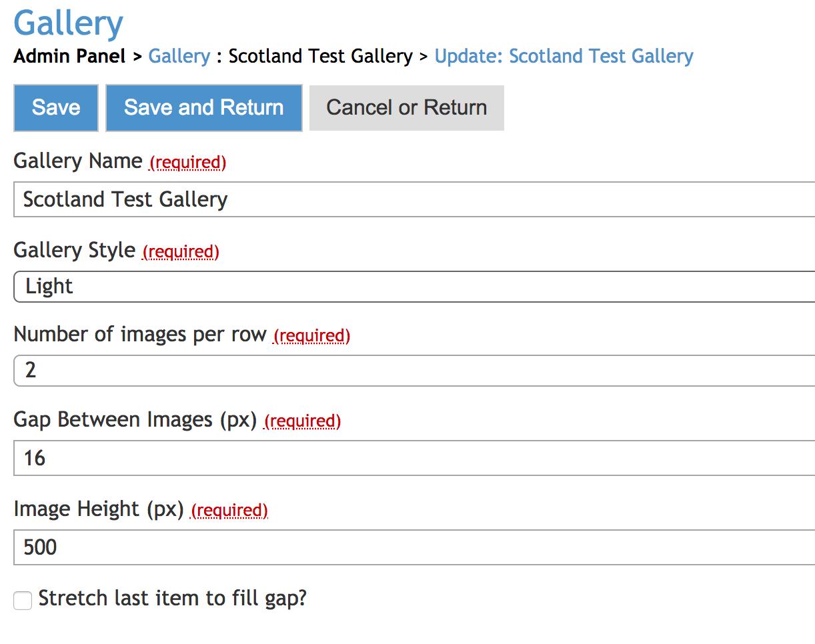Click the required label beside Gallery Name
The image size is (815, 644).
click(x=187, y=162)
